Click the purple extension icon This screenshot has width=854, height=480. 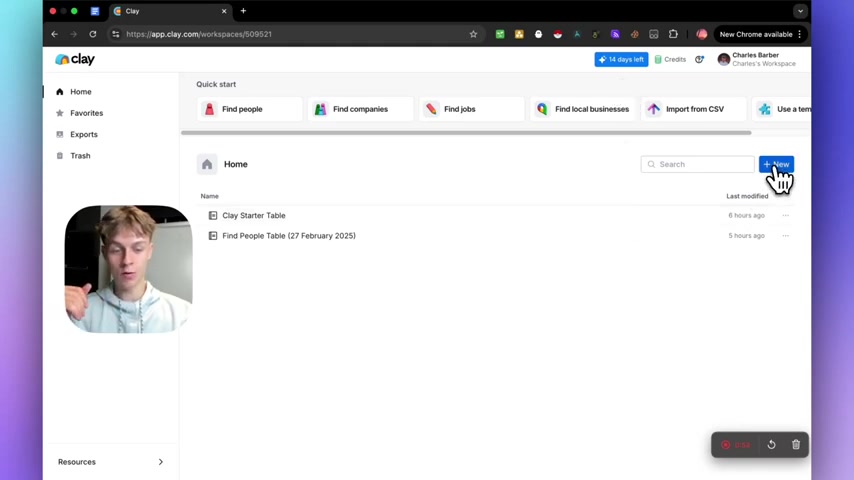point(615,34)
